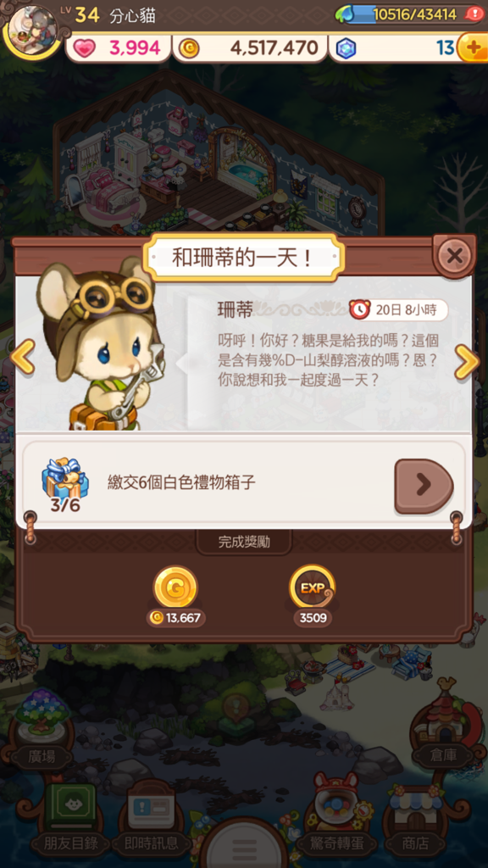This screenshot has height=868, width=488.
Task: Tap the 13,667 gold coin reward
Action: (175, 596)
